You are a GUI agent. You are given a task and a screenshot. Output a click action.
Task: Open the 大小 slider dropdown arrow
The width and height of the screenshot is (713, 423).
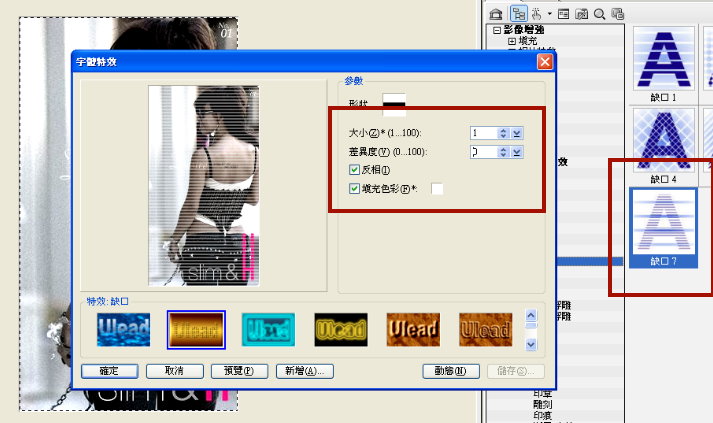(517, 133)
